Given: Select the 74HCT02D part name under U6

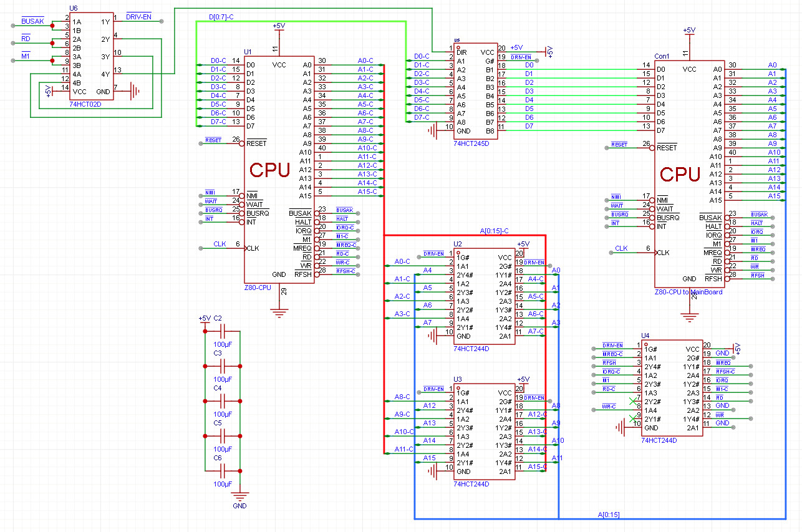Looking at the screenshot, I should (85, 104).
